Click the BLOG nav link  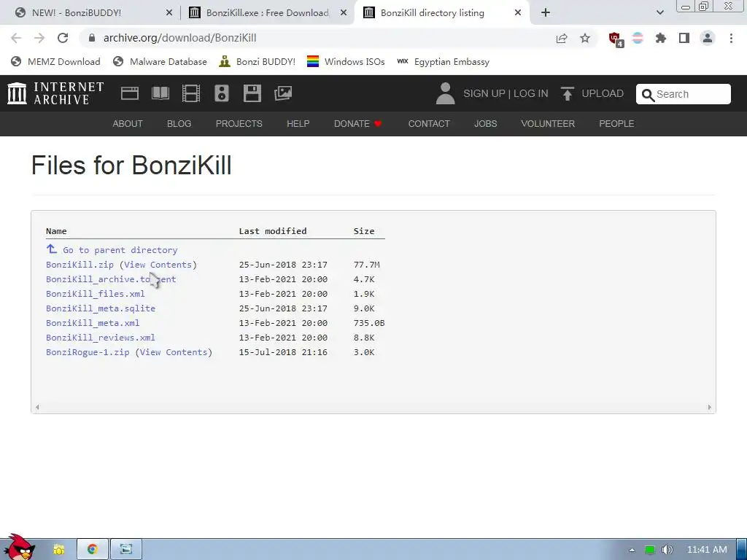pyautogui.click(x=179, y=124)
